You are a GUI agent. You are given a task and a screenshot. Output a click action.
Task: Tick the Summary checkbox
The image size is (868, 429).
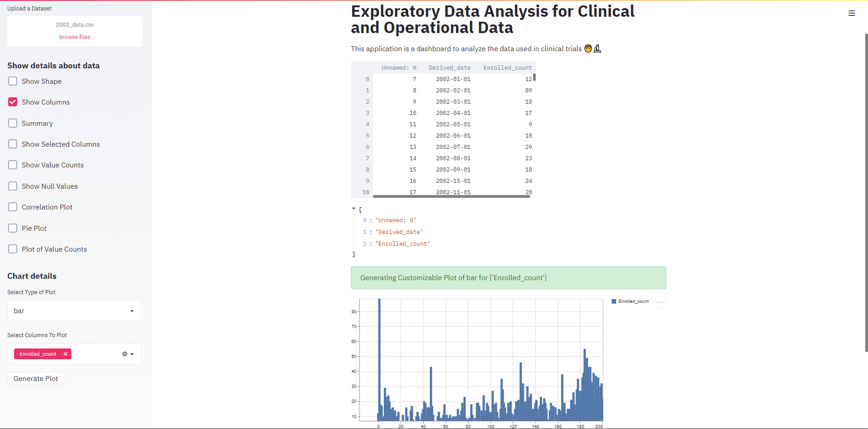[13, 123]
